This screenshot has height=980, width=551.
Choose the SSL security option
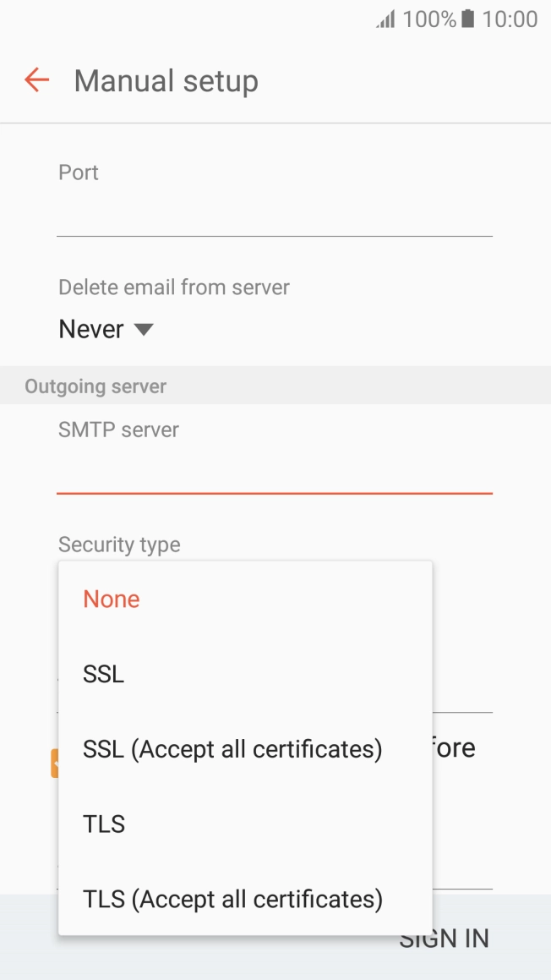point(104,674)
